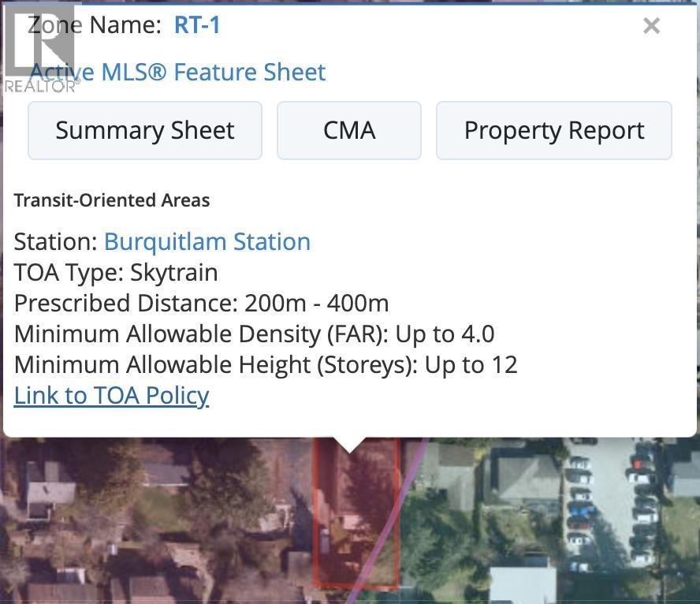Open the RT-1 zone name link

pyautogui.click(x=197, y=25)
